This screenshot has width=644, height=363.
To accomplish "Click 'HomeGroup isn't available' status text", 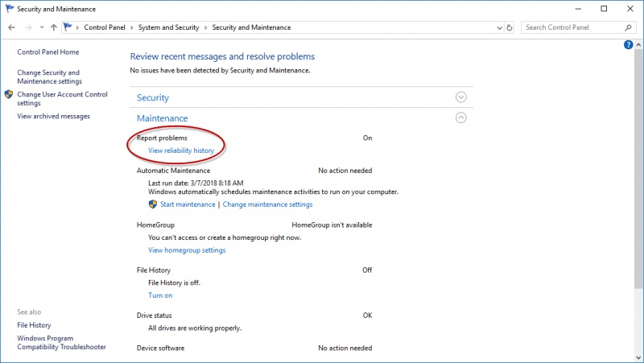I will tap(332, 225).
